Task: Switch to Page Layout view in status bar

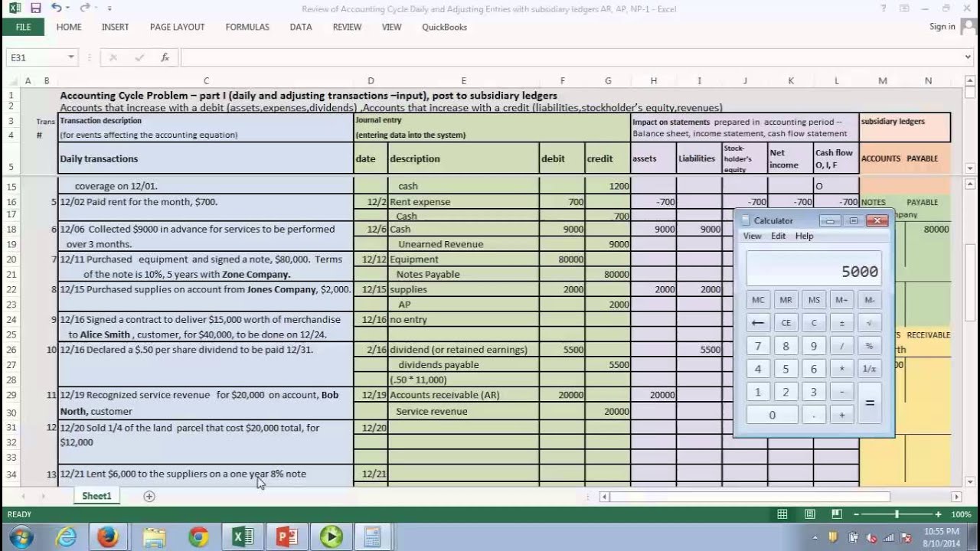Action: tap(810, 514)
